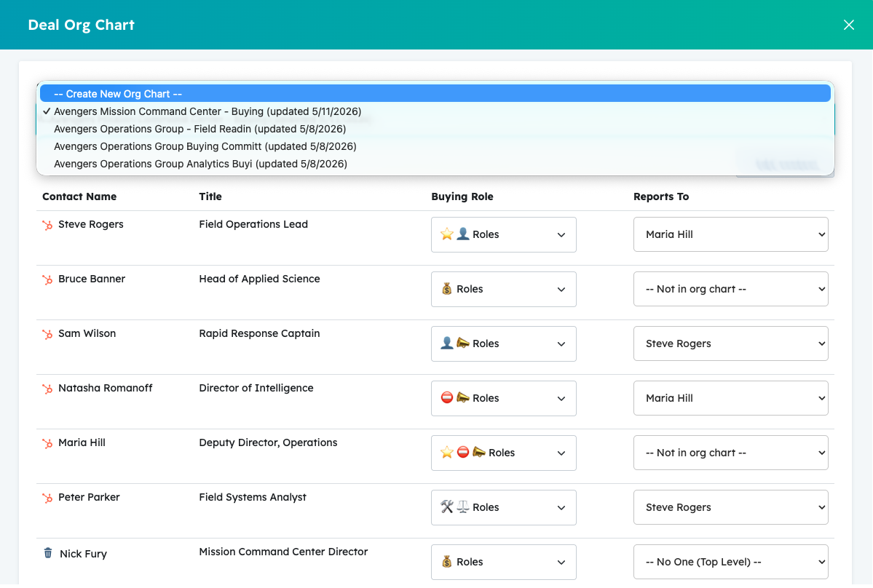Click the Field Operations Lead title
The height and width of the screenshot is (588, 873).
coord(253,224)
